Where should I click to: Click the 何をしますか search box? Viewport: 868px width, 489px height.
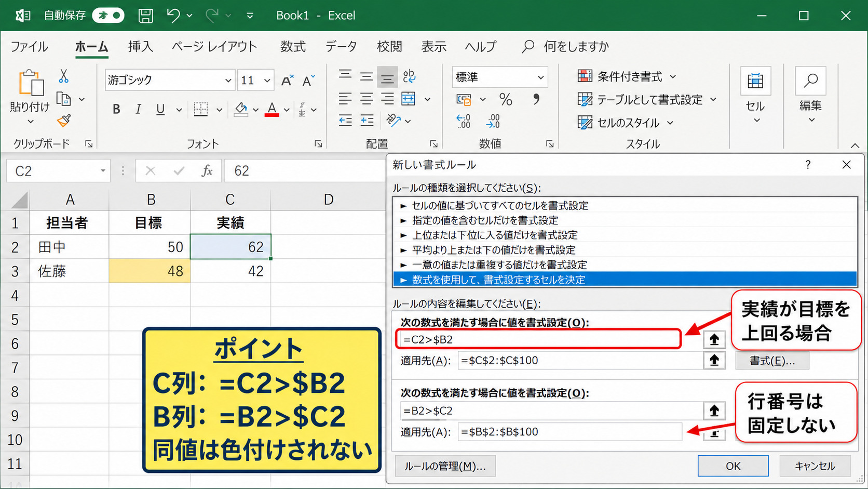pyautogui.click(x=566, y=47)
